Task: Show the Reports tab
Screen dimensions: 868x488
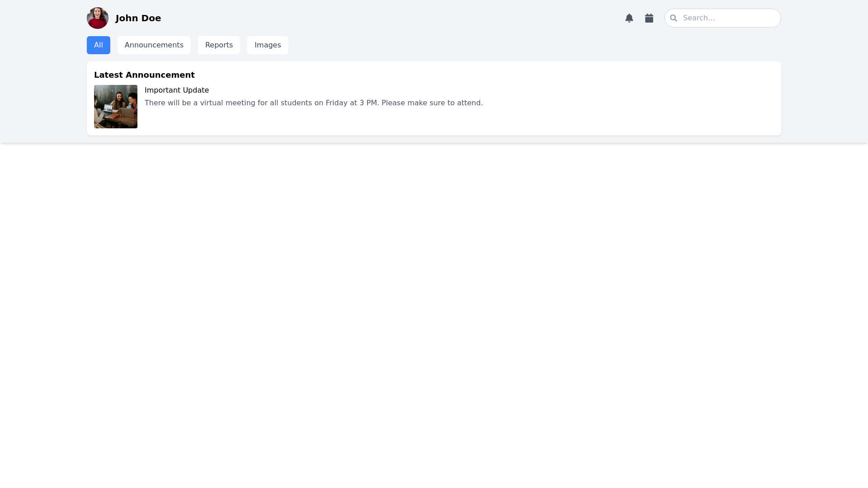Action: (x=219, y=45)
